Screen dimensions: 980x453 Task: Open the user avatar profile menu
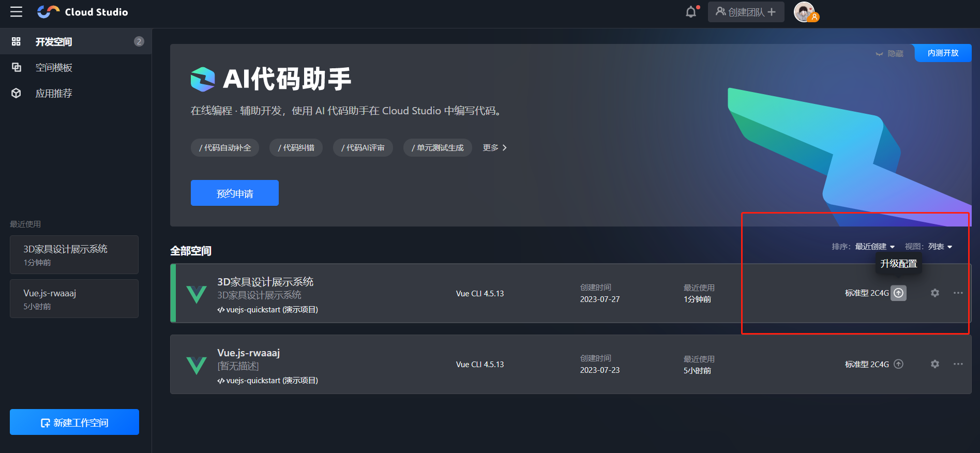tap(804, 12)
